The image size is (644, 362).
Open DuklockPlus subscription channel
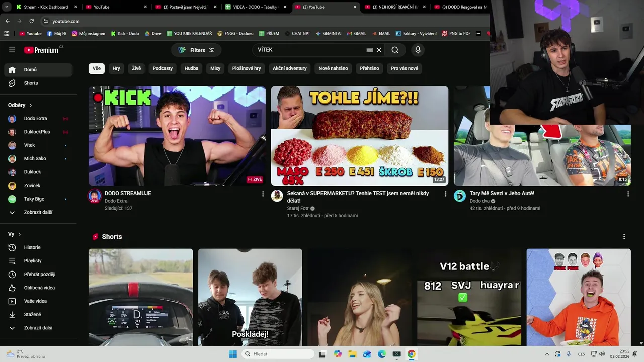coord(39,132)
